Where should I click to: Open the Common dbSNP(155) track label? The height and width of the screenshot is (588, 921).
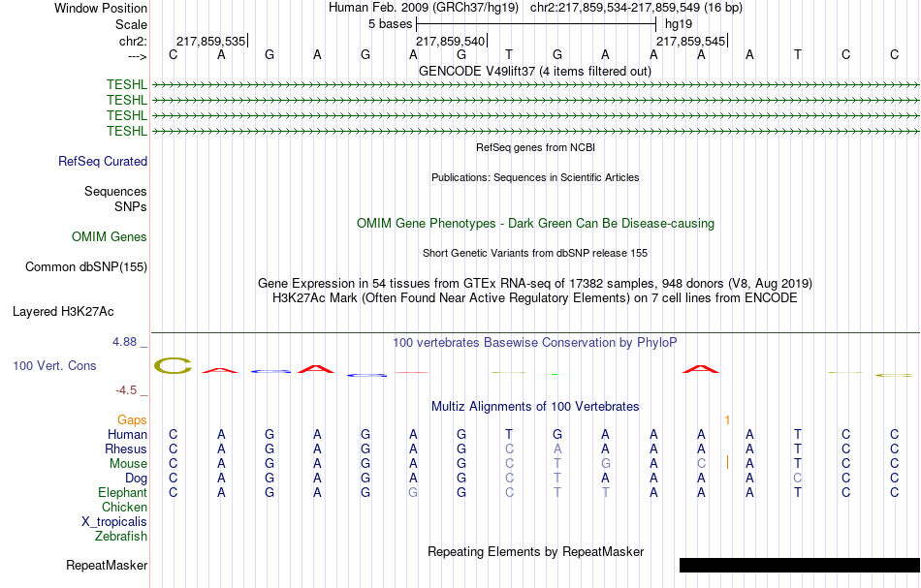tap(86, 267)
